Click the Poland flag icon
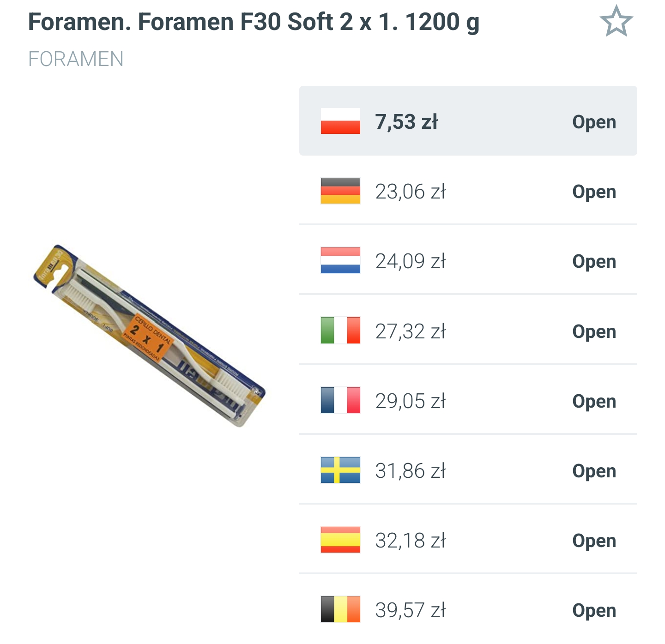The width and height of the screenshot is (665, 644). [340, 122]
